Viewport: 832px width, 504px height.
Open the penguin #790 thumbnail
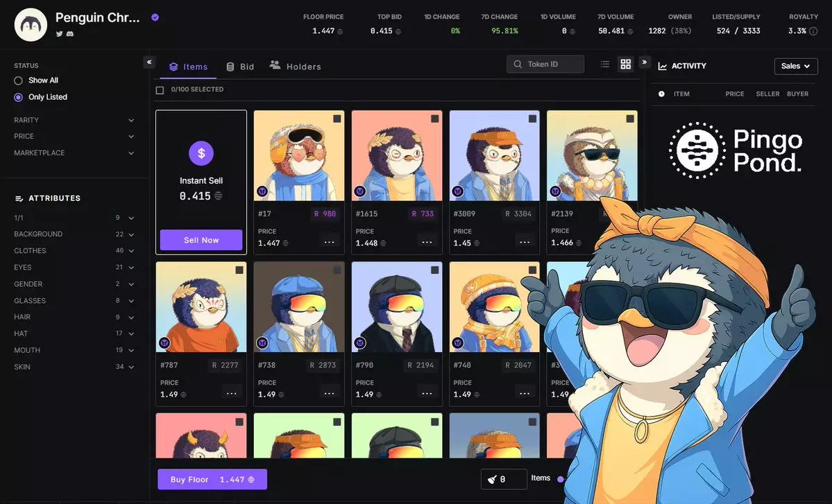pyautogui.click(x=397, y=307)
